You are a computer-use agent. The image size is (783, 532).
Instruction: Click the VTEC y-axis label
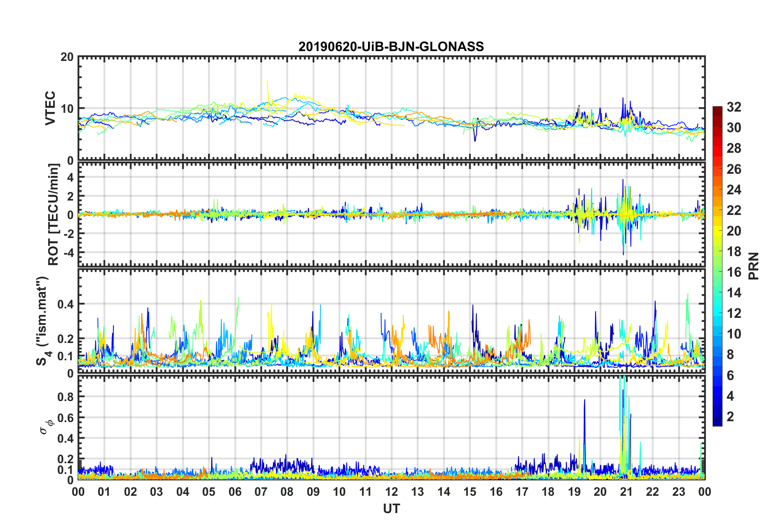coord(50,108)
